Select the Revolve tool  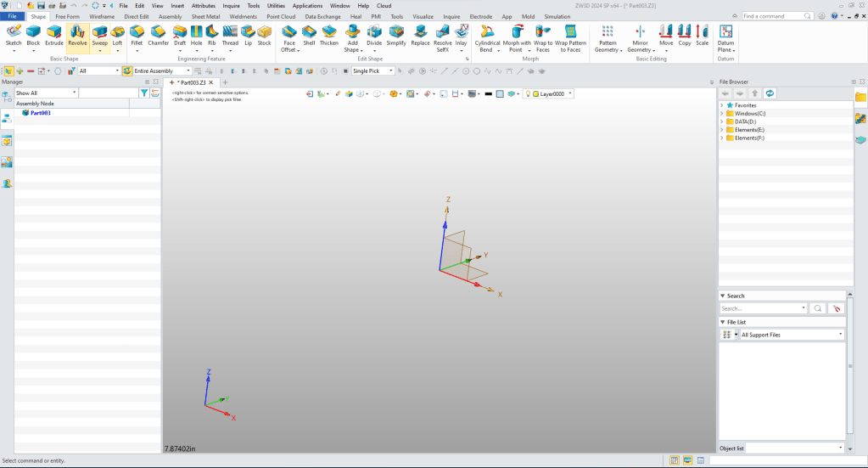pos(77,34)
